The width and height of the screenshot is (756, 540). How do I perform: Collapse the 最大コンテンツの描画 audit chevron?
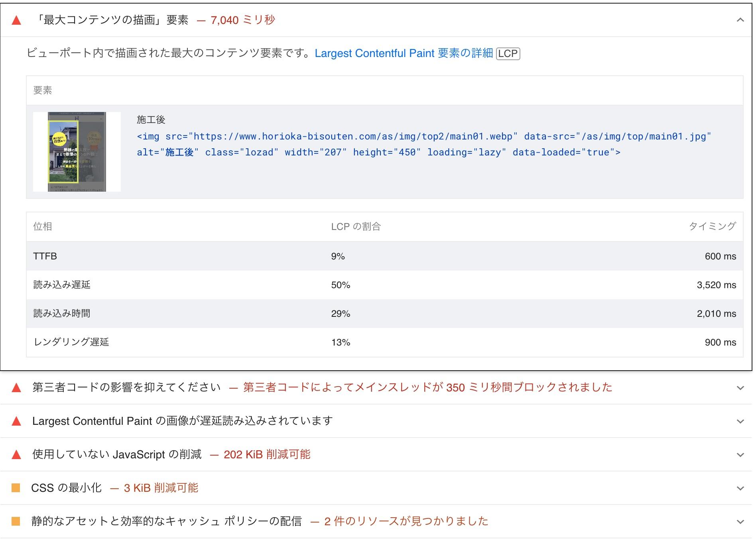740,20
